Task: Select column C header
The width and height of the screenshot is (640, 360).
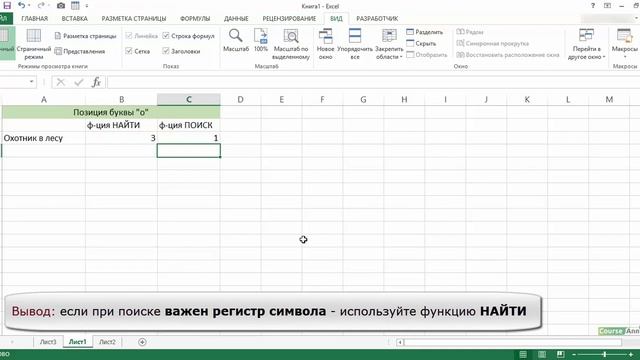Action: (189, 99)
